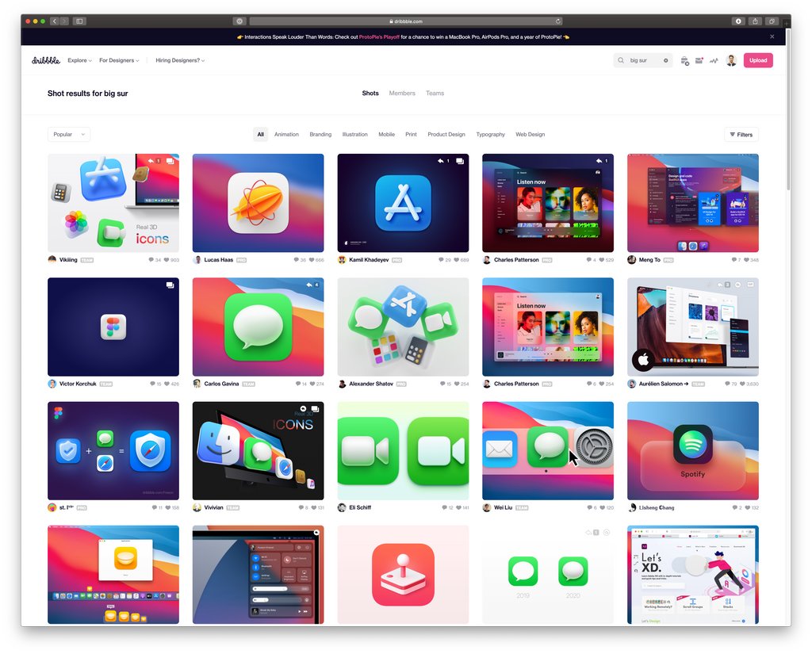812x654 pixels.
Task: Open the red joystick arcade icon shot
Action: [x=403, y=575]
